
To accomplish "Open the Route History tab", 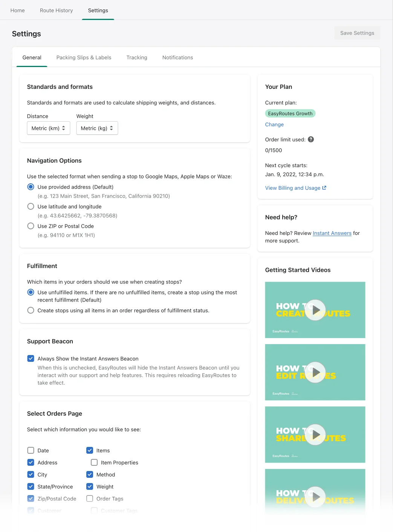I will pyautogui.click(x=57, y=10).
